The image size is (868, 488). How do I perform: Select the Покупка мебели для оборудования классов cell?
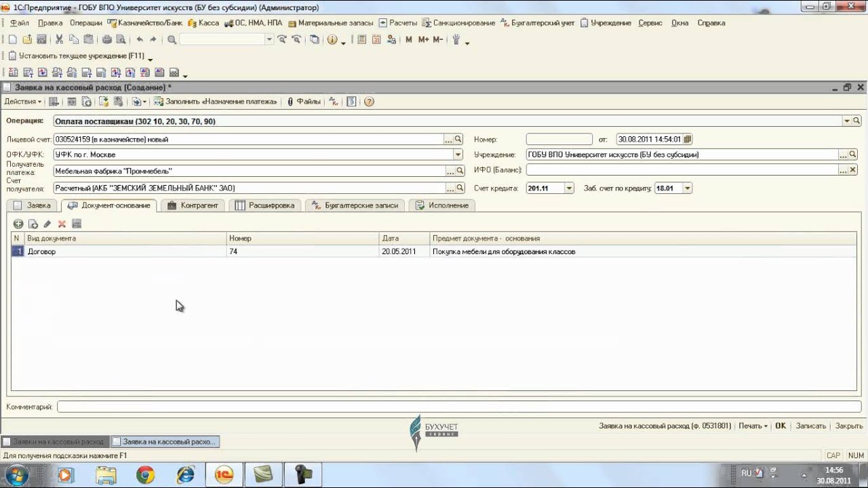coord(644,251)
